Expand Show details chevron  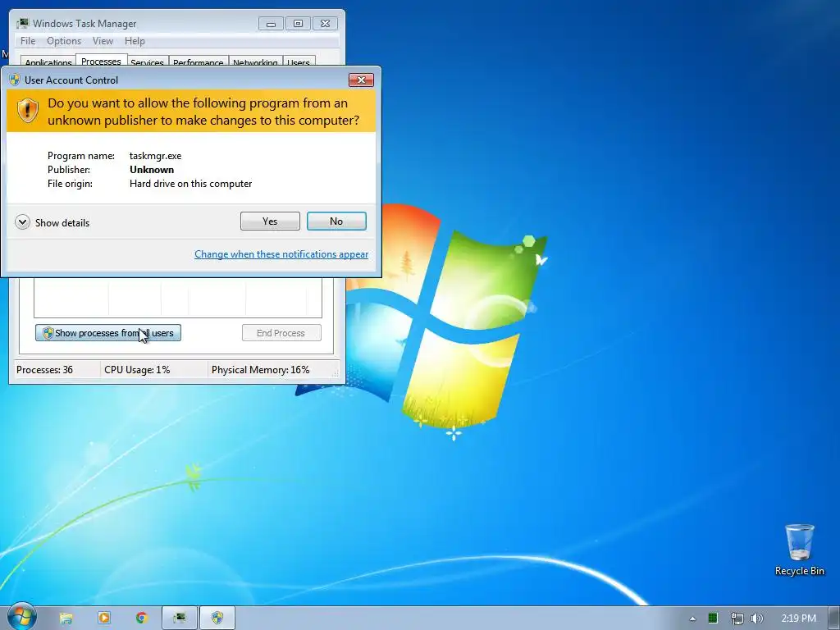[22, 222]
